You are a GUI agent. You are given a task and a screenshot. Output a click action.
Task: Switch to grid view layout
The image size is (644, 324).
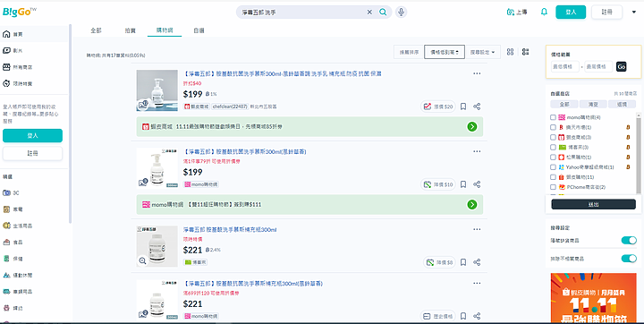click(510, 52)
